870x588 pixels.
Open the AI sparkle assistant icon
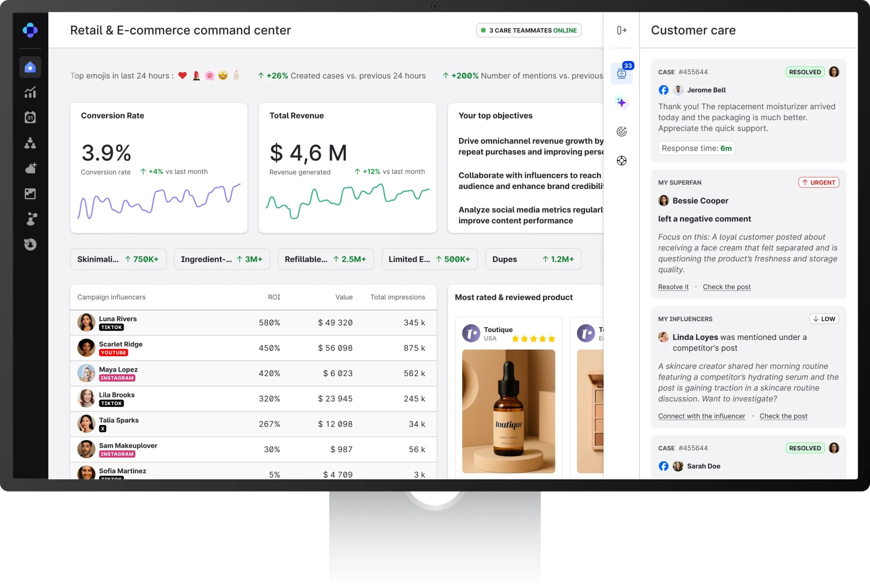pos(622,103)
